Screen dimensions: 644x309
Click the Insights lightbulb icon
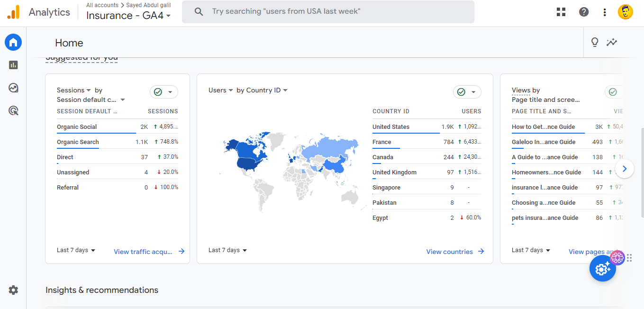point(595,42)
